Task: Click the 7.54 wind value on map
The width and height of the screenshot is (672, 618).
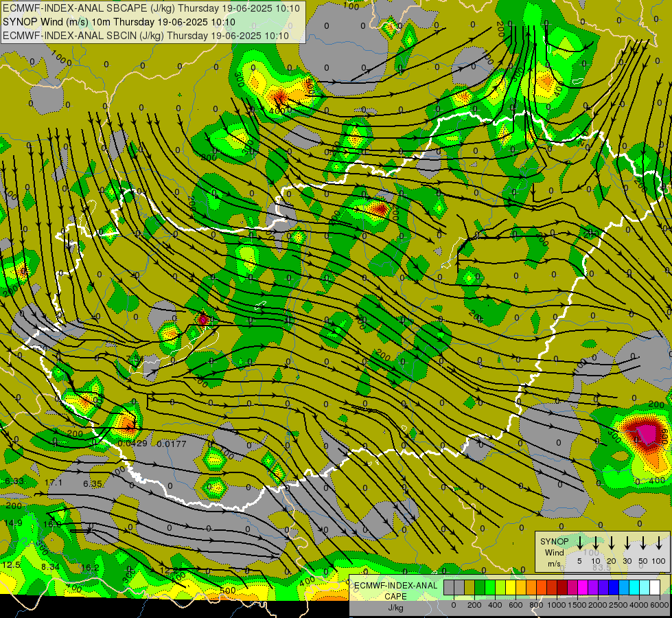Action: tap(135, 358)
